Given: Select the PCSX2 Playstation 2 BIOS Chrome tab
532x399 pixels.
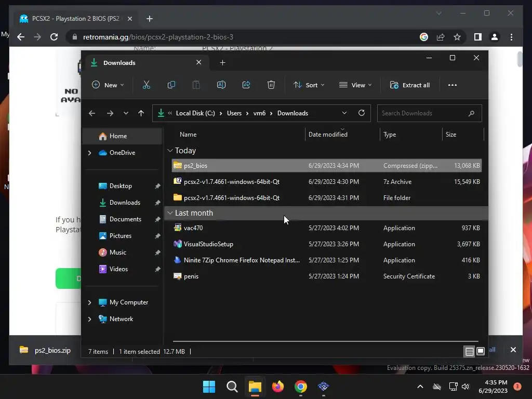Looking at the screenshot, I should coord(75,19).
